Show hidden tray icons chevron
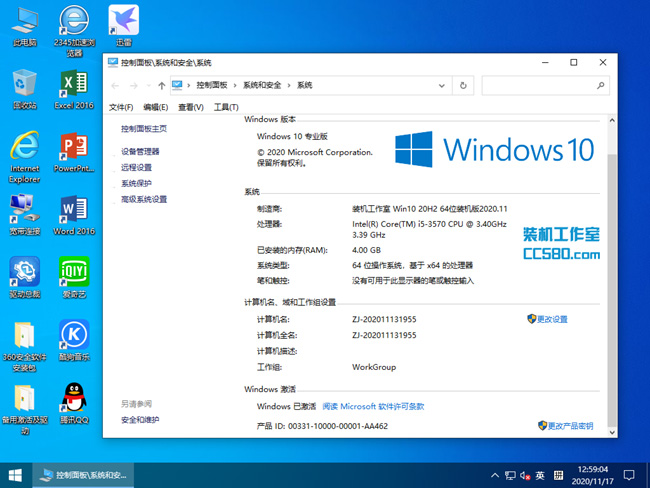Viewport: 650px width, 488px height. (495, 475)
